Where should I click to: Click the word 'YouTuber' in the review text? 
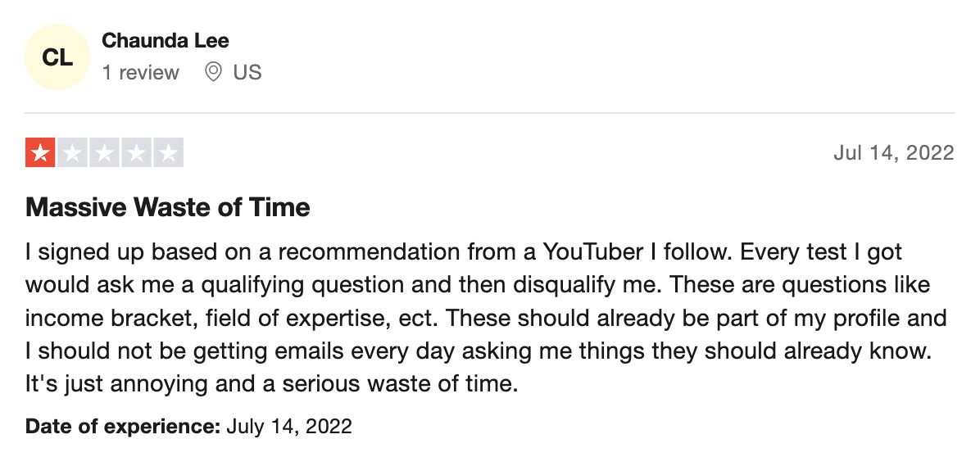click(592, 252)
